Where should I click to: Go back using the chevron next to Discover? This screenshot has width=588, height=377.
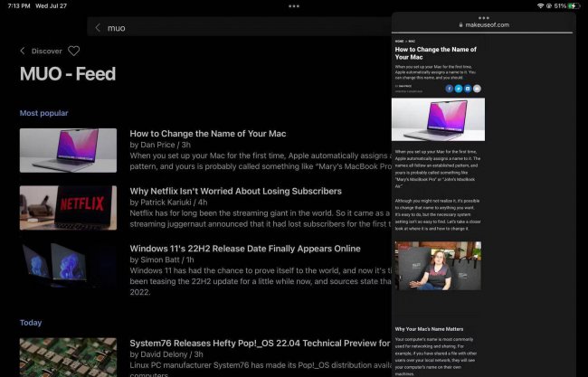(23, 51)
